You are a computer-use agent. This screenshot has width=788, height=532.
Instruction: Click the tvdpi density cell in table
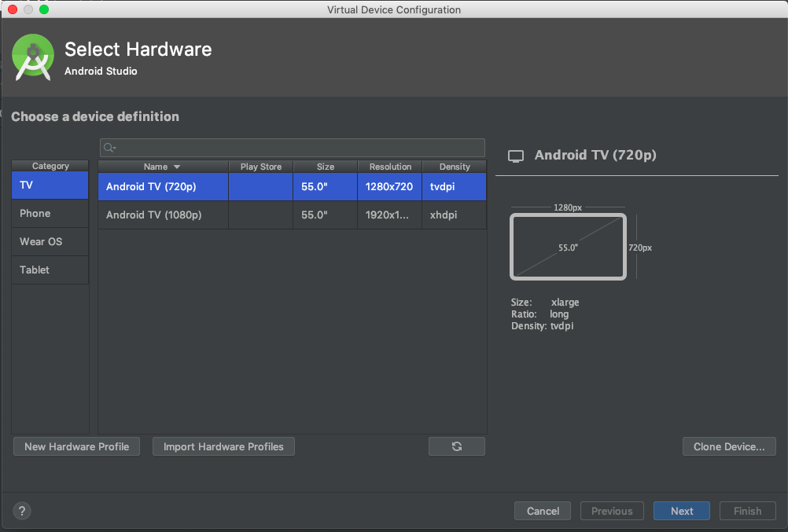coord(455,186)
